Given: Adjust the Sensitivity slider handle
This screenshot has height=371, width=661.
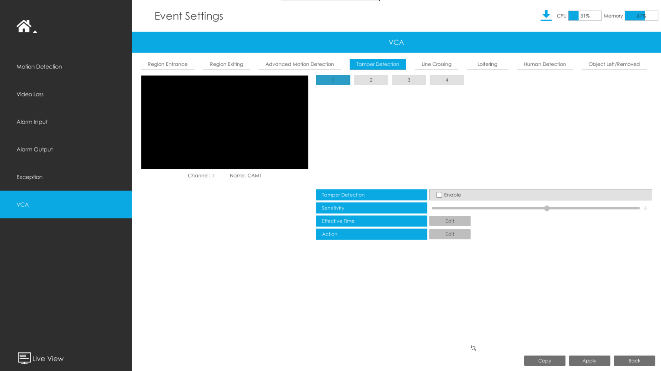Looking at the screenshot, I should (547, 208).
